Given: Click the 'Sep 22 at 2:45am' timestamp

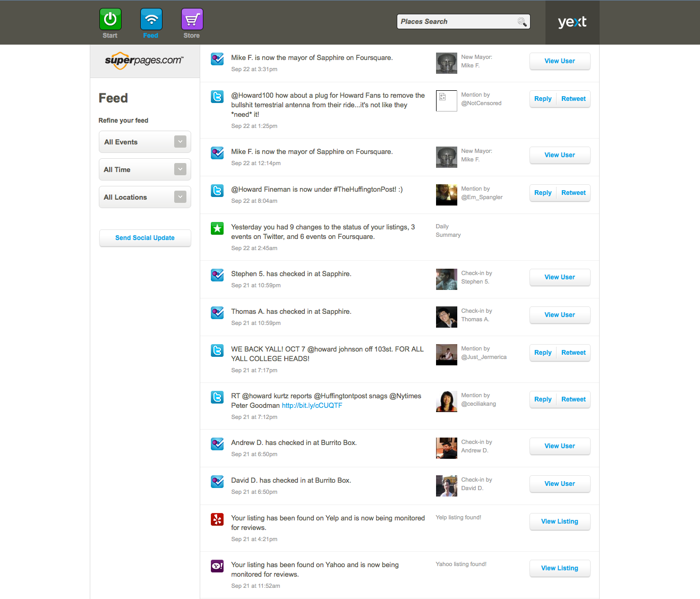Looking at the screenshot, I should 254,248.
